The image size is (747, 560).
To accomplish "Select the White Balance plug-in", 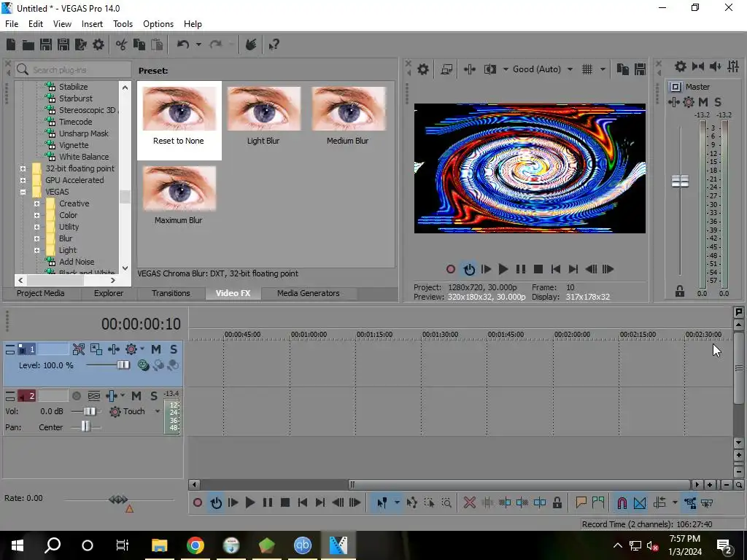I will pos(83,157).
